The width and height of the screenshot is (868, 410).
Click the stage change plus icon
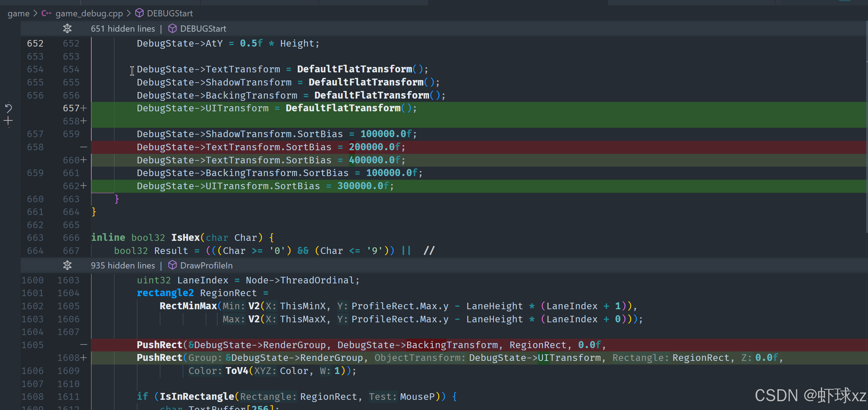point(8,121)
